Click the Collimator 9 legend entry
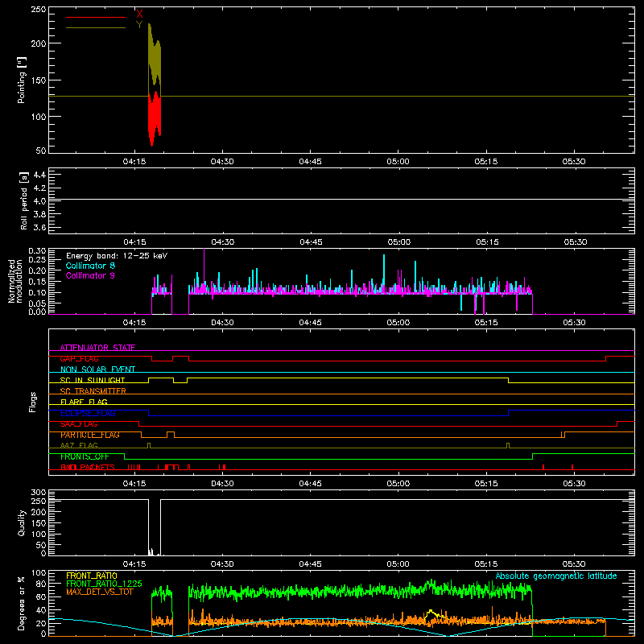This screenshot has height=644, width=644. [90, 275]
